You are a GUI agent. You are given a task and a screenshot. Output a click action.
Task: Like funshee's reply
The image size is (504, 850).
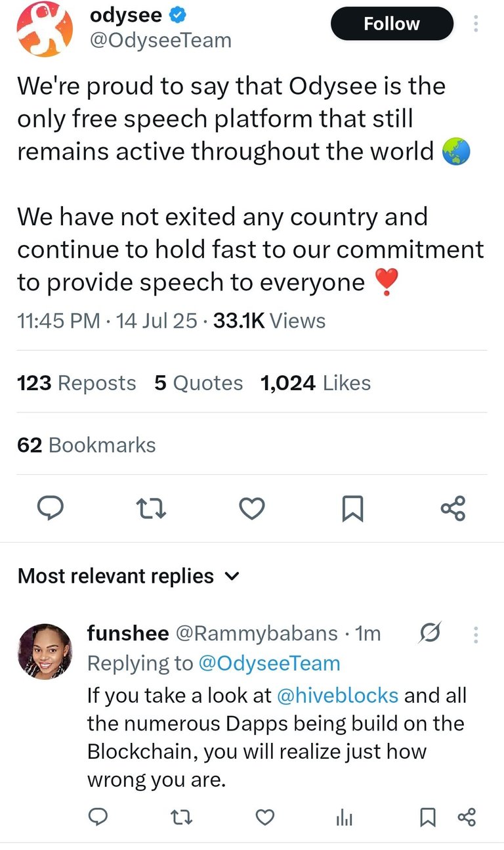[x=264, y=817]
